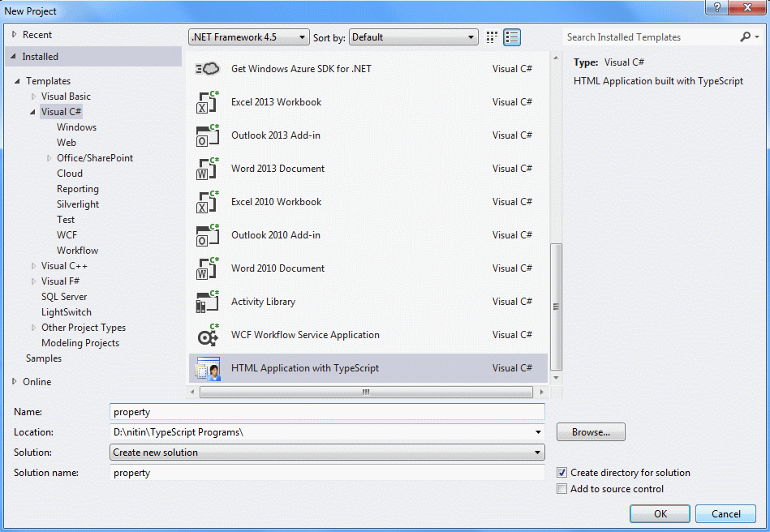The width and height of the screenshot is (770, 532).
Task: Click the Outlook 2013 Add-in template icon
Action: [x=207, y=135]
